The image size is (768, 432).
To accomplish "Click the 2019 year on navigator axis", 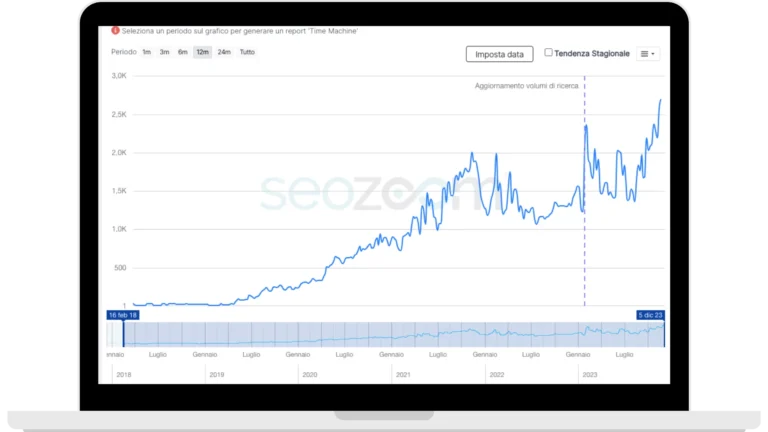I will pyautogui.click(x=216, y=375).
